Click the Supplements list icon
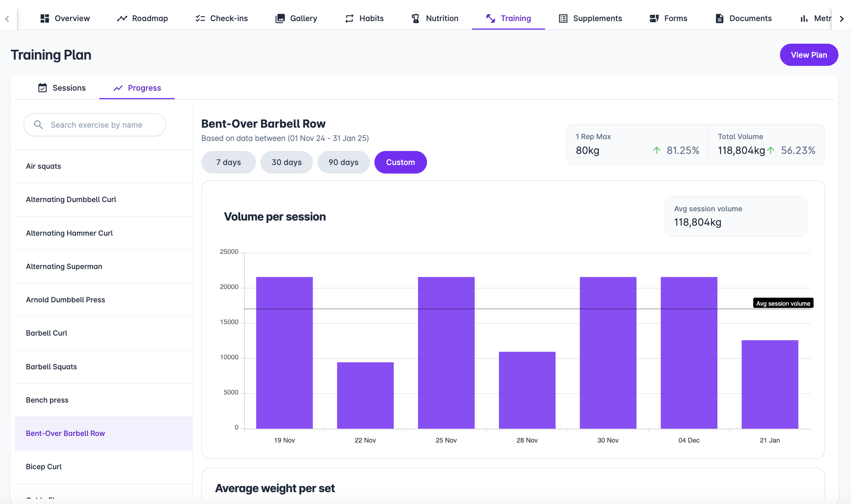Image resolution: width=851 pixels, height=504 pixels. [x=563, y=19]
